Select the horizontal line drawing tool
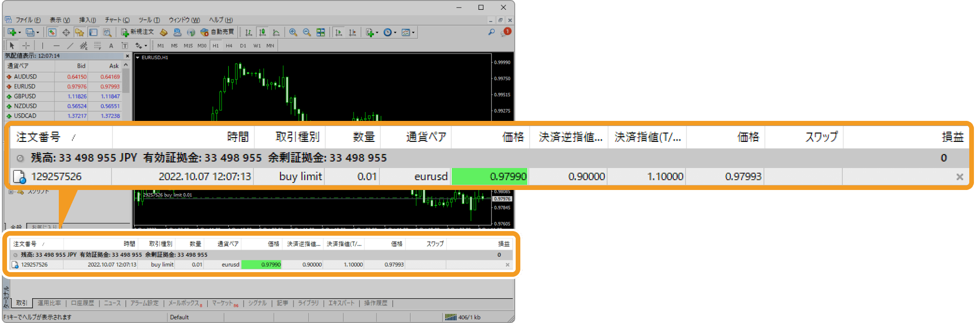The width and height of the screenshot is (980, 323). pos(56,45)
